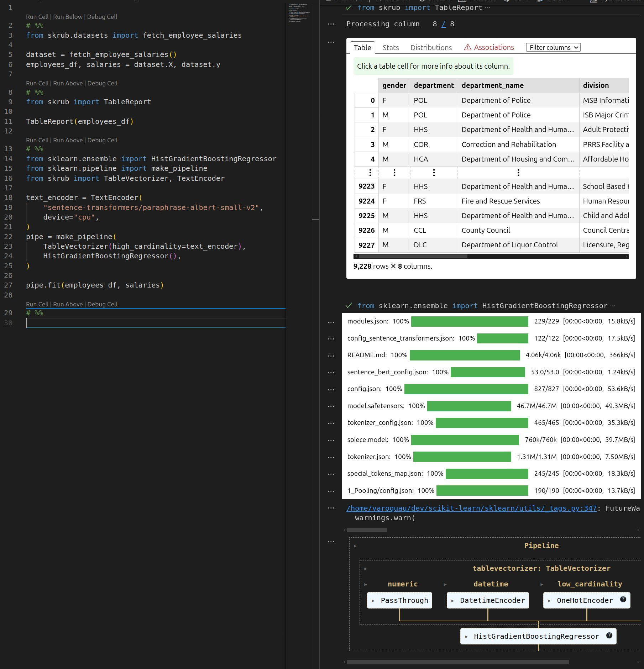Open OneHotEncoder documentation question-mark icon
644x669 pixels.
click(623, 599)
